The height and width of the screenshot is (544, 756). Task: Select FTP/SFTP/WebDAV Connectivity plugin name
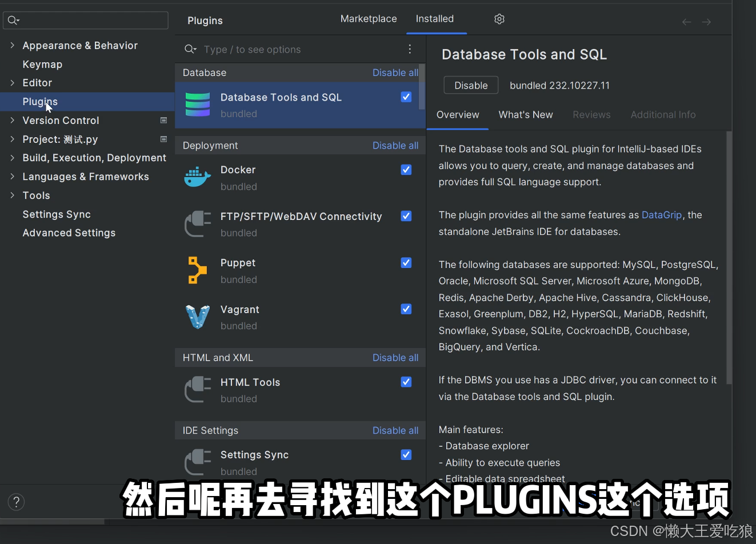pos(301,217)
